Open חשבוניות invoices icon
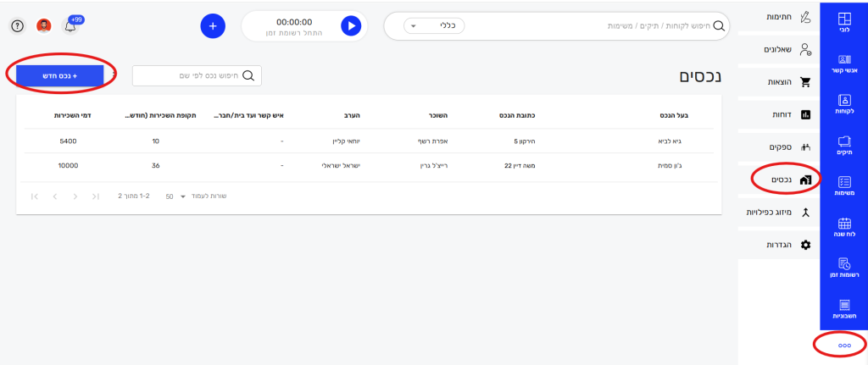The height and width of the screenshot is (365, 868). tap(843, 308)
